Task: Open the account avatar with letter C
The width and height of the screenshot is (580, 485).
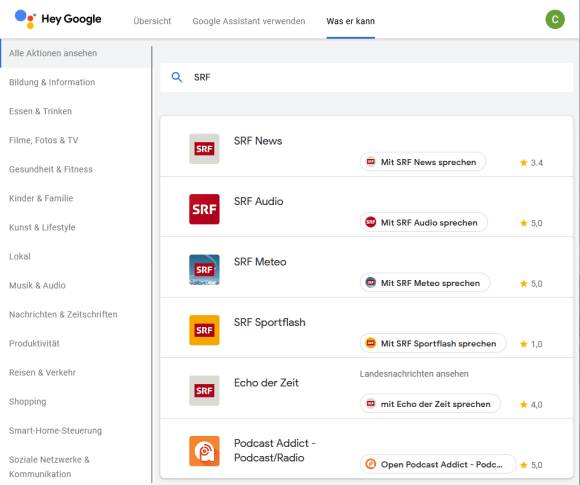Action: point(555,19)
